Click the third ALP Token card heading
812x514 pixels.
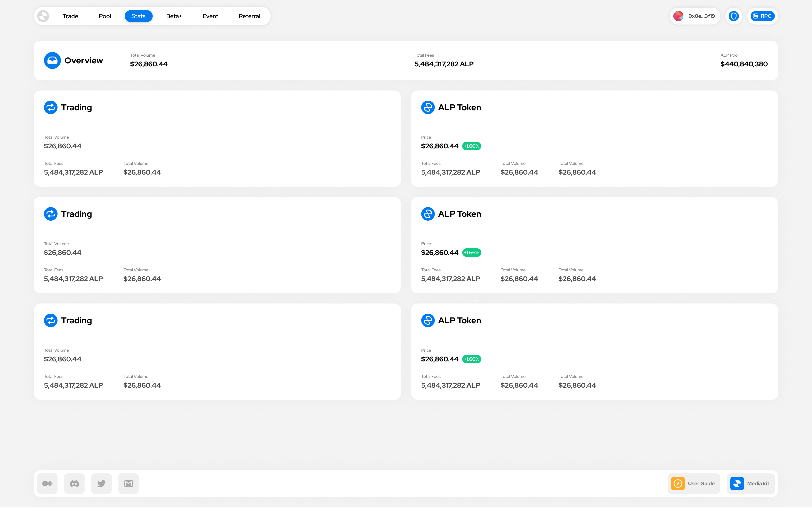(x=459, y=321)
